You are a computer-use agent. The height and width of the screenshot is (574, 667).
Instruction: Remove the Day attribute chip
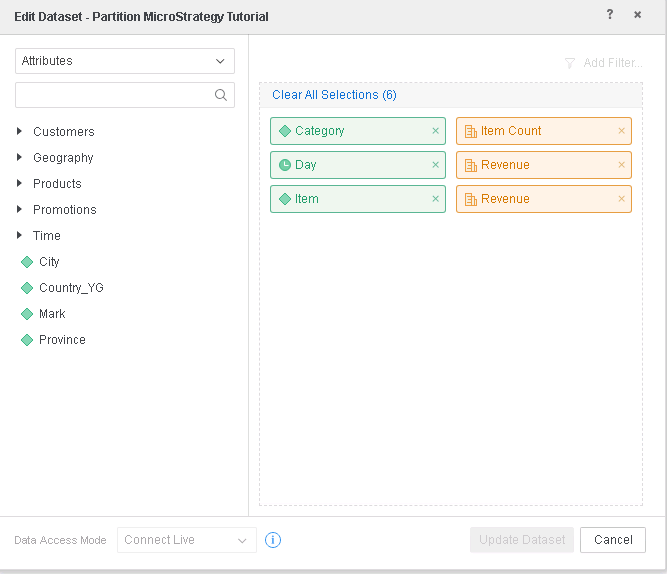point(435,165)
